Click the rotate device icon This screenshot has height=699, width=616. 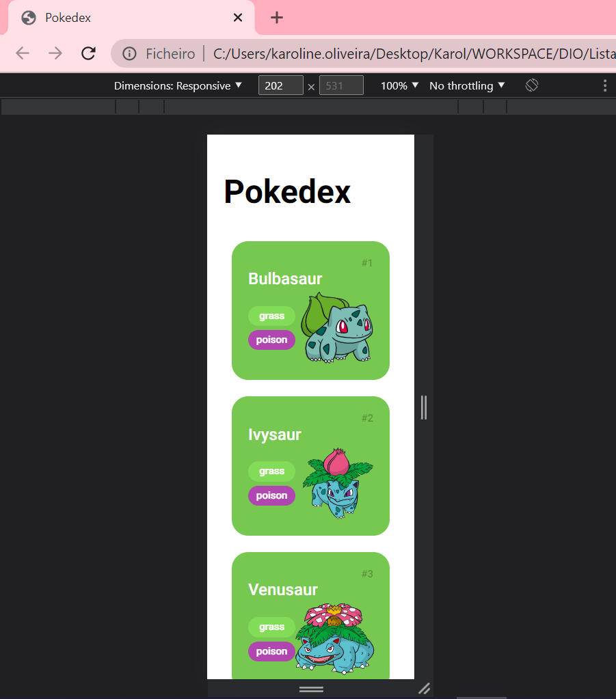532,85
